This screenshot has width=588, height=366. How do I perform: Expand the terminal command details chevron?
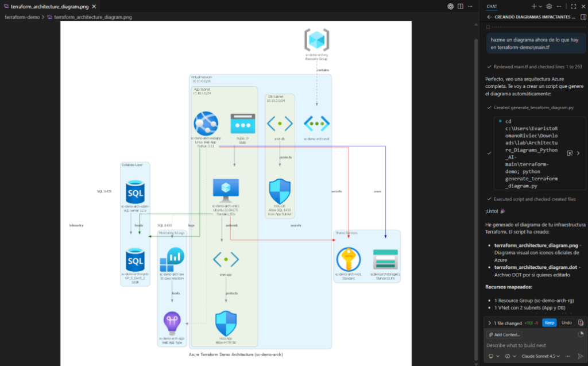click(x=578, y=153)
